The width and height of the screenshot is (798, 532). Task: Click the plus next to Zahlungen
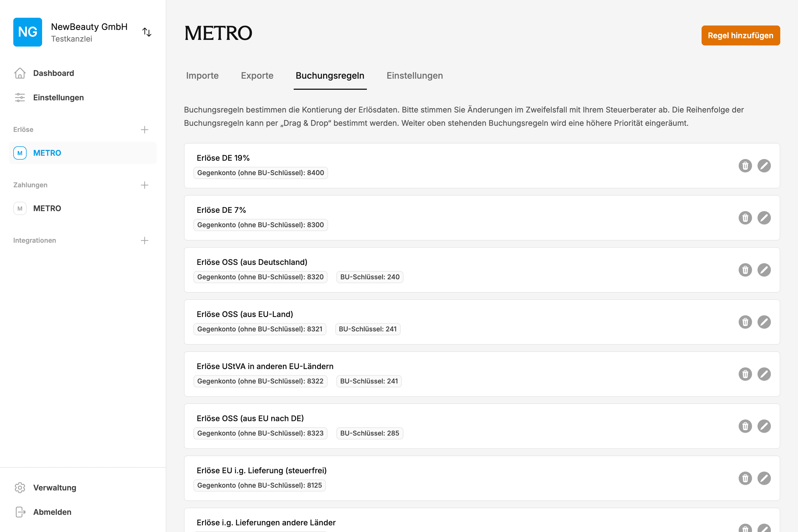(144, 185)
